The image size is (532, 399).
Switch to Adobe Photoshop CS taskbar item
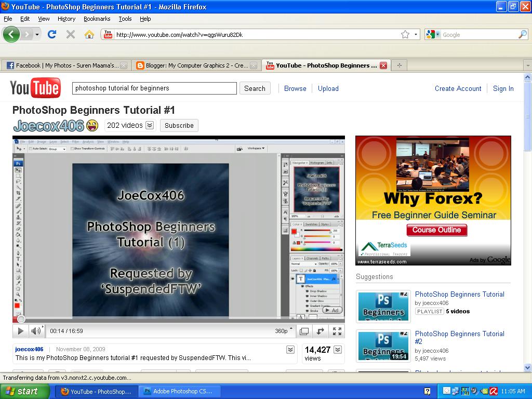click(x=180, y=392)
